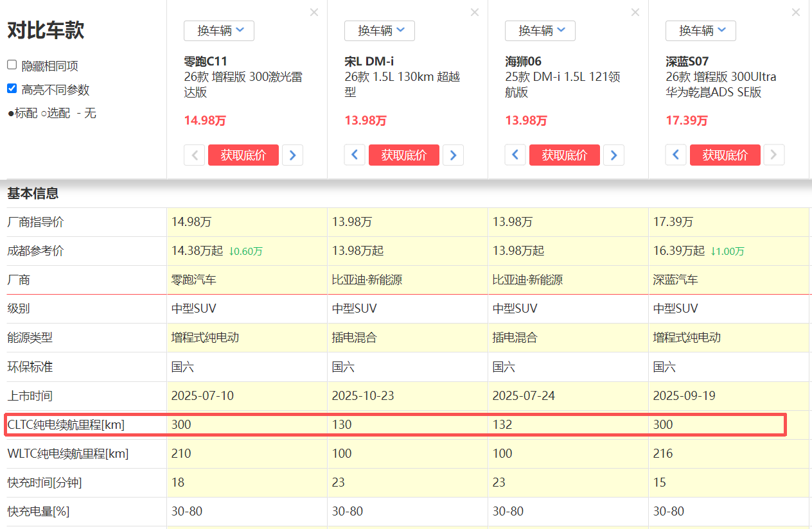
Task: Remove 零跑C11 with its close X
Action: click(x=314, y=12)
